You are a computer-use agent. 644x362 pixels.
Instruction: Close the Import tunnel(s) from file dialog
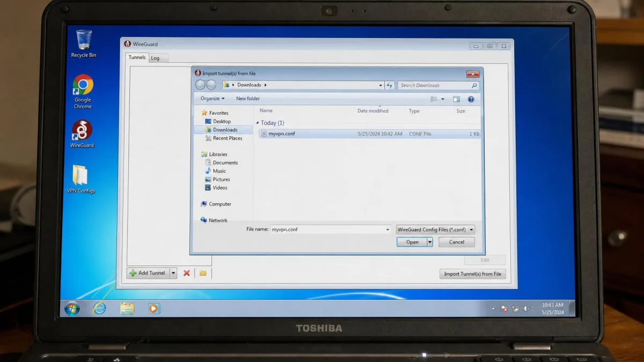click(473, 74)
